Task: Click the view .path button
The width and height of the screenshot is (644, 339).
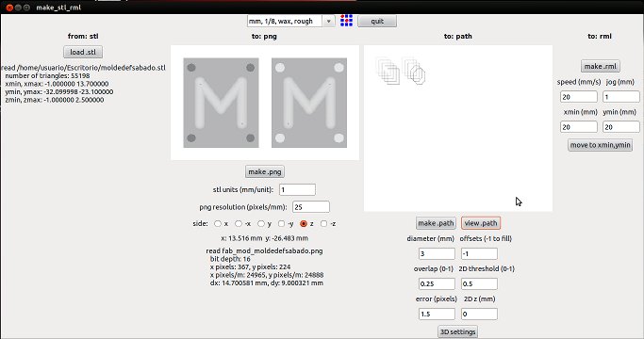Action: coord(481,223)
